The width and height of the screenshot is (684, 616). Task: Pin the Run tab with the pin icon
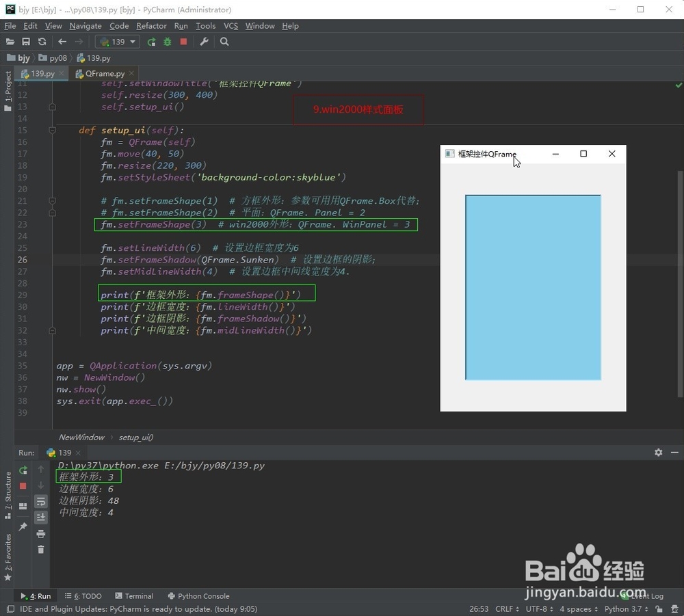[23, 526]
